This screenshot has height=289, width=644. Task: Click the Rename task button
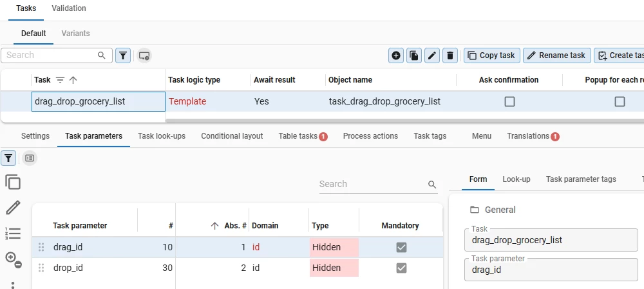coord(557,55)
